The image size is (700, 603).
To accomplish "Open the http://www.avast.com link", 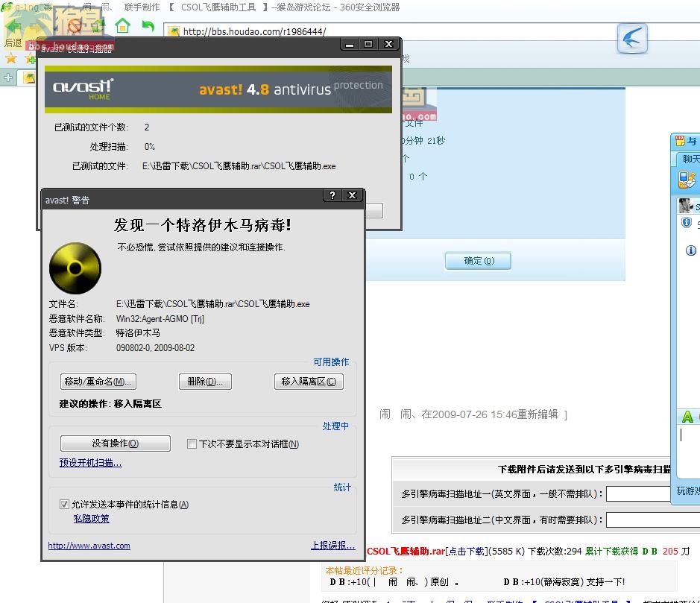I will pyautogui.click(x=89, y=546).
